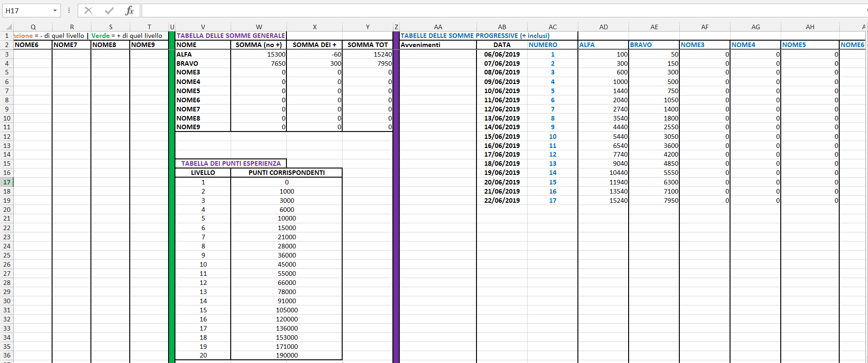Image resolution: width=868 pixels, height=363 pixels.
Task: Click the SOMMA TOT header cell
Action: (x=367, y=45)
